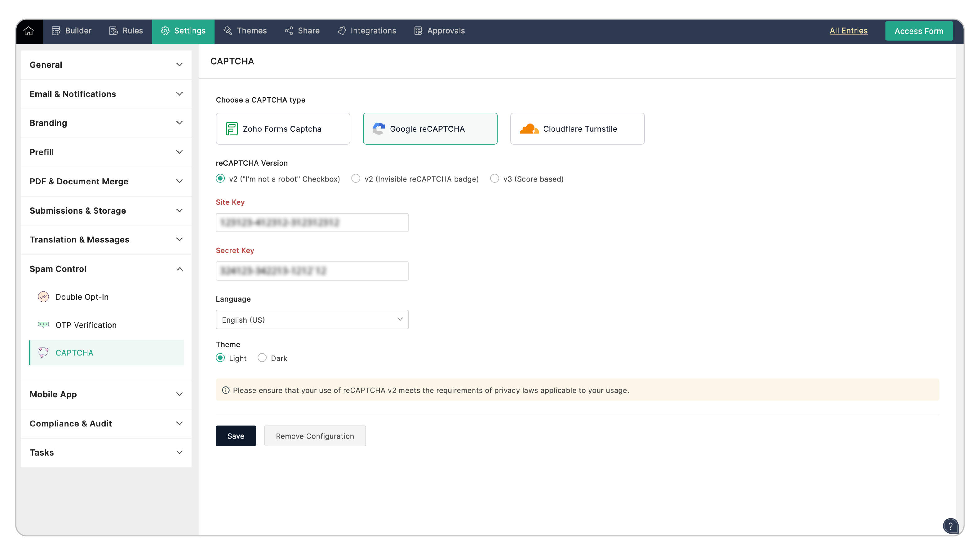The width and height of the screenshot is (980, 555).
Task: Select Zoho Forms Captcha icon option
Action: pos(232,129)
